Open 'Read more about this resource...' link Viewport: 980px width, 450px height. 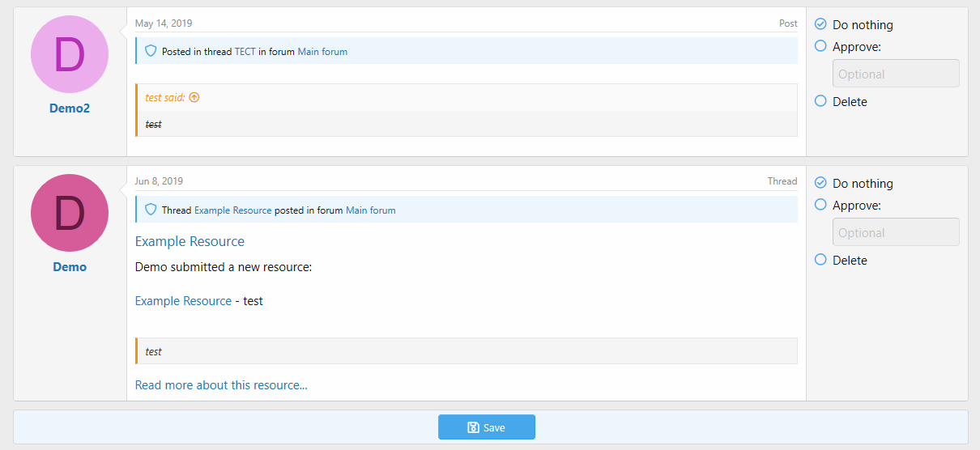click(x=221, y=385)
